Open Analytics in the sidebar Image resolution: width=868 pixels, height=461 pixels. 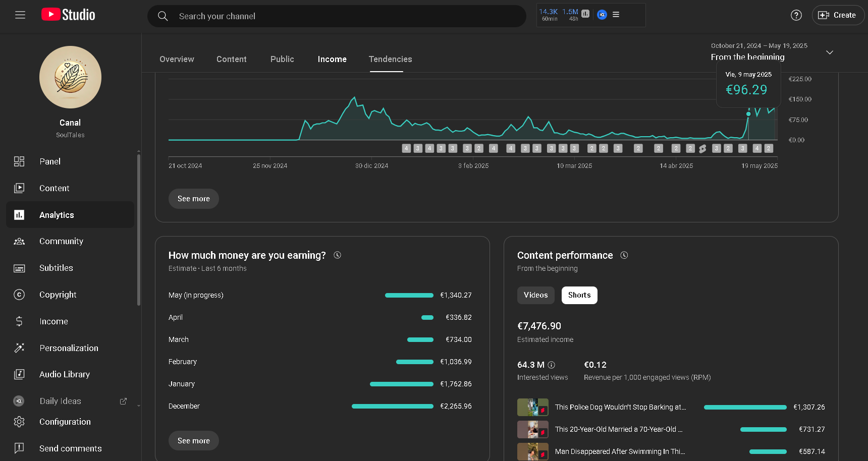pos(57,215)
